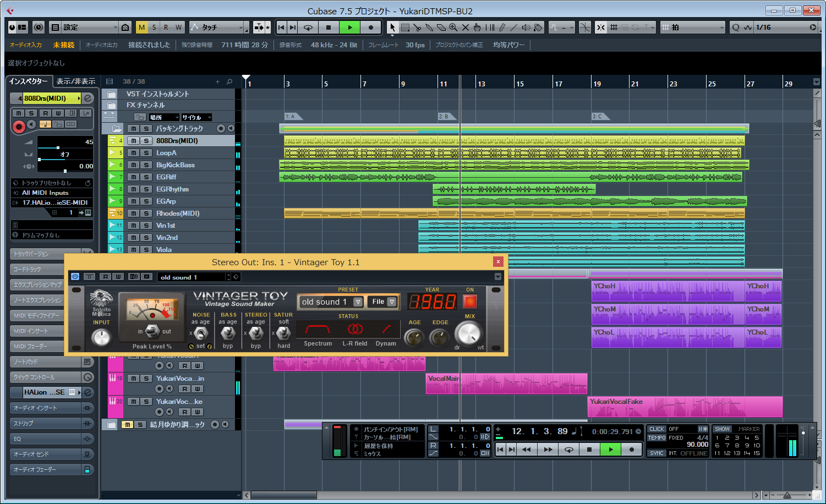Image resolution: width=826 pixels, height=504 pixels.
Task: Select the Object Selection arrow tool
Action: point(392,27)
